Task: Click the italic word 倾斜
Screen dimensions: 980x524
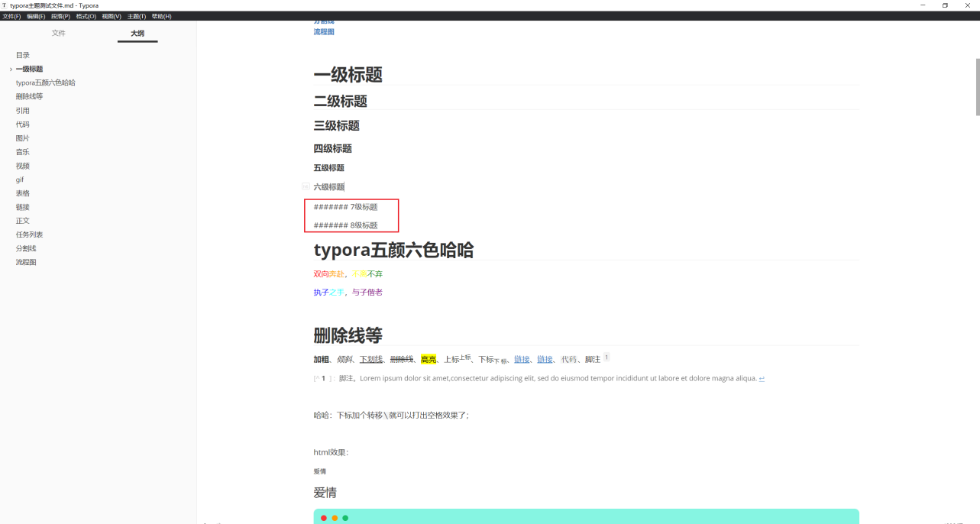Action: pos(344,359)
